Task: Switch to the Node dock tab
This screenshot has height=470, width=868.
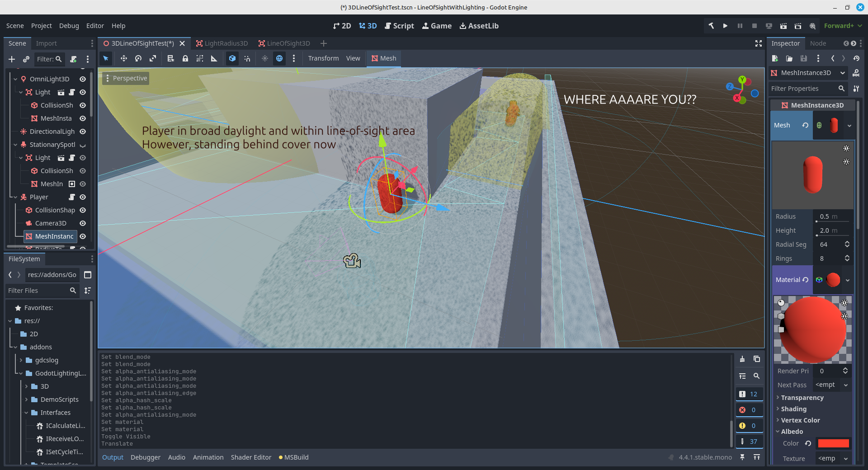Action: click(x=818, y=43)
